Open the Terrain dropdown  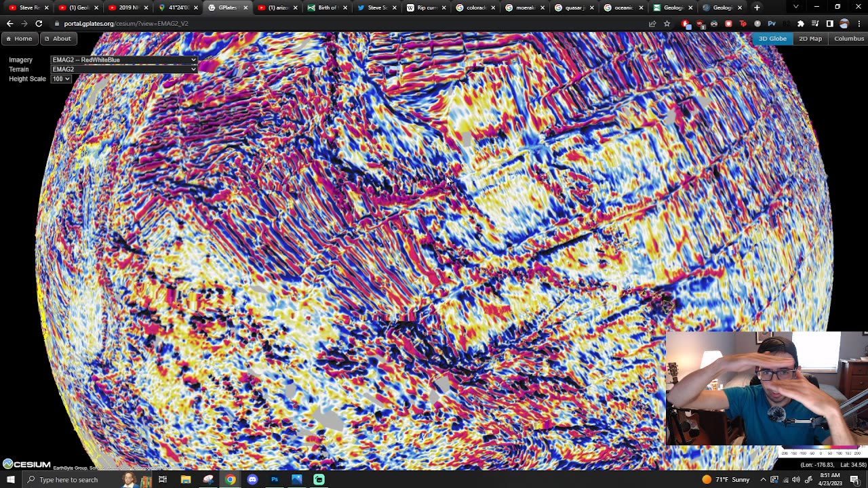[124, 69]
